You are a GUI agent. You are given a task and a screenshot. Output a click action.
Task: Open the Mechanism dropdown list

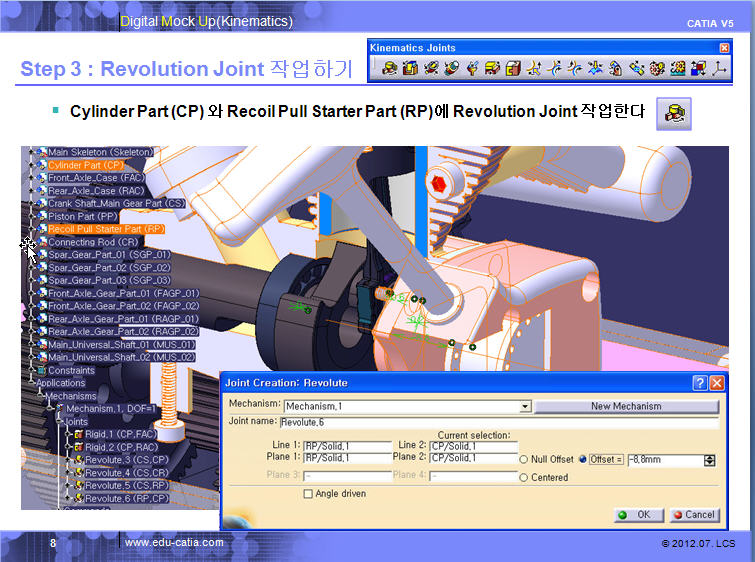click(525, 407)
